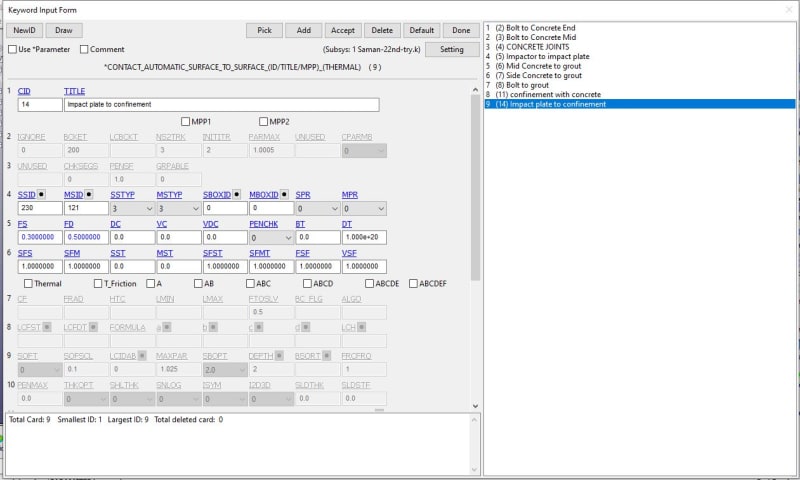Enable the Thermal checkbox
Screen dimensions: 800x480
[28, 283]
